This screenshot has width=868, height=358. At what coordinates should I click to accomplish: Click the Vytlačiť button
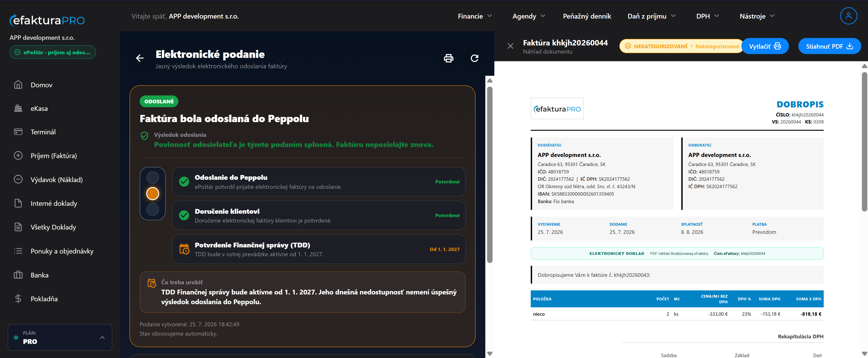coord(765,46)
